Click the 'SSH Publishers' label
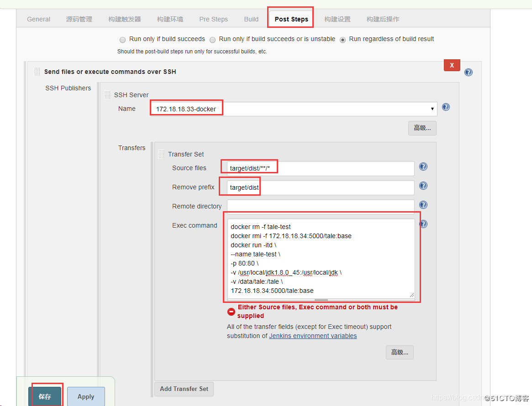 (68, 88)
